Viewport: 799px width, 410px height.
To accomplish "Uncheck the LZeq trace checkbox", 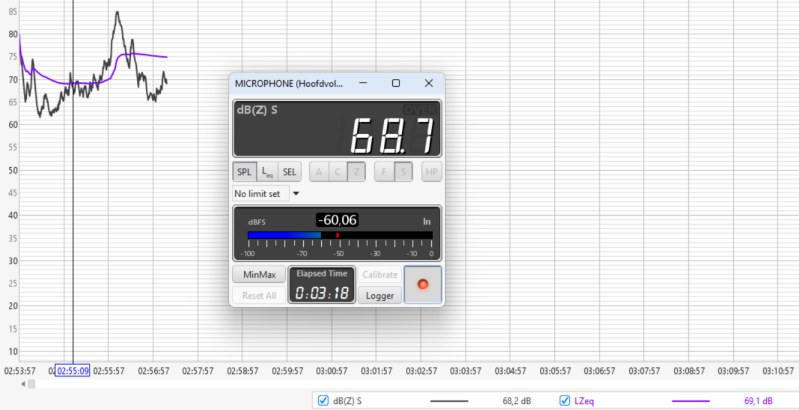I will pyautogui.click(x=565, y=401).
